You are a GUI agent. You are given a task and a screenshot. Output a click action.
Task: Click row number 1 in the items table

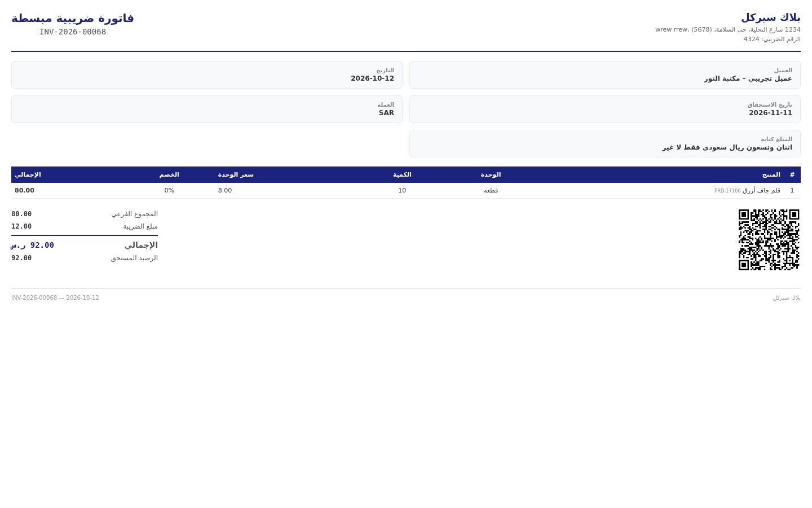792,191
